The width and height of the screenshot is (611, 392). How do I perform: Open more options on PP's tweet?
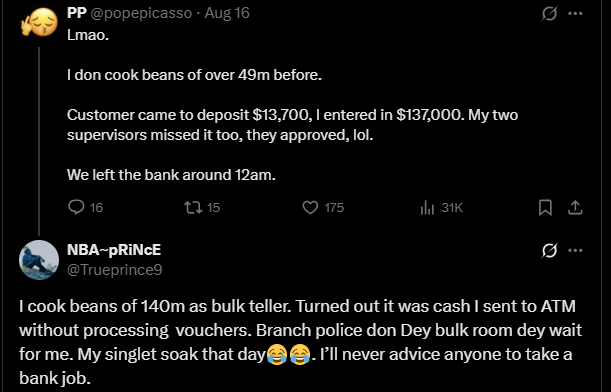click(x=575, y=13)
